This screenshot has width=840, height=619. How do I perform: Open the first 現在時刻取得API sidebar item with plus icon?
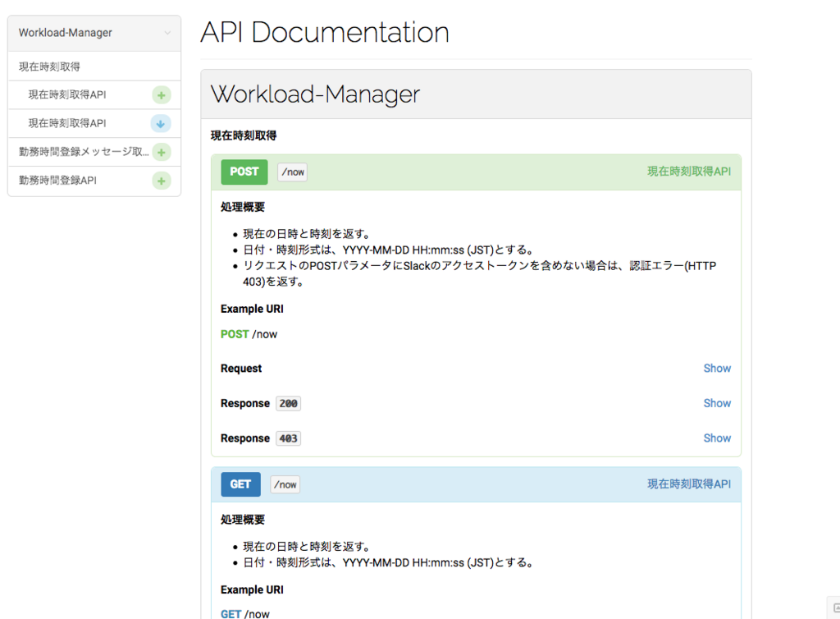pyautogui.click(x=94, y=95)
